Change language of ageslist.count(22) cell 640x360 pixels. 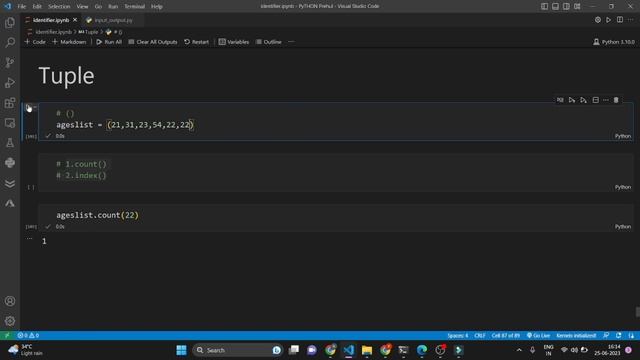pos(623,227)
